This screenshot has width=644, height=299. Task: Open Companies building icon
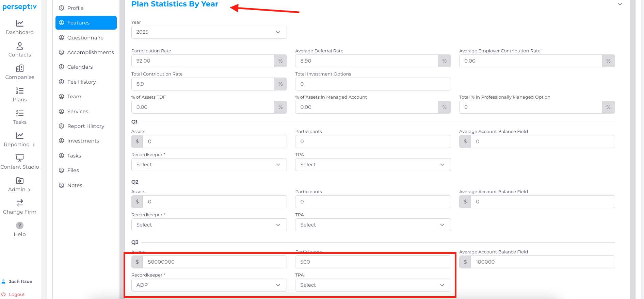coord(20,68)
